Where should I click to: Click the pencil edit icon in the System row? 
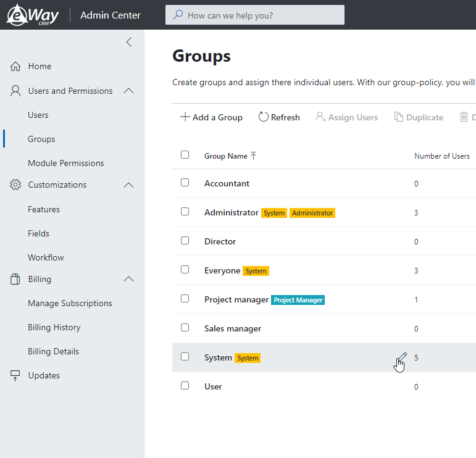click(402, 357)
